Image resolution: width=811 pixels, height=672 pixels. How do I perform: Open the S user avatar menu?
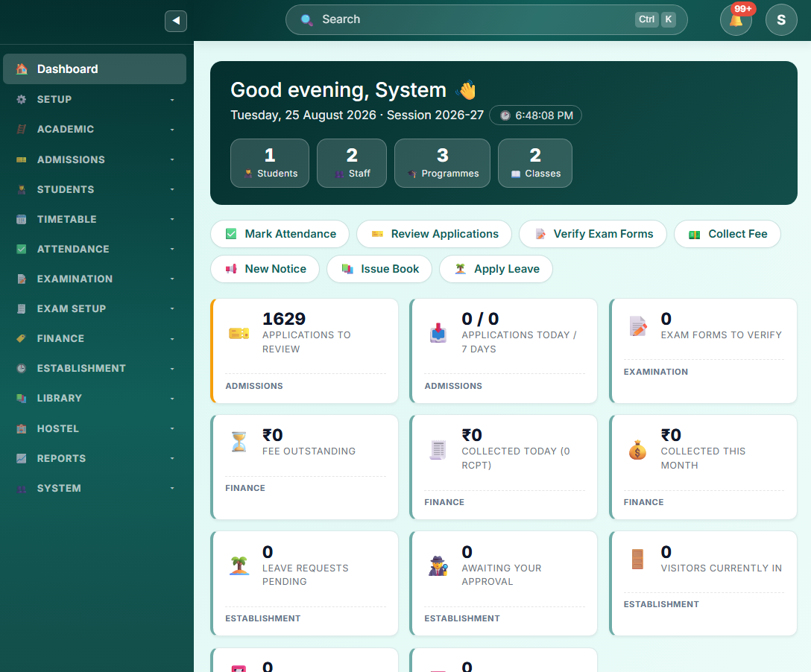tap(781, 19)
